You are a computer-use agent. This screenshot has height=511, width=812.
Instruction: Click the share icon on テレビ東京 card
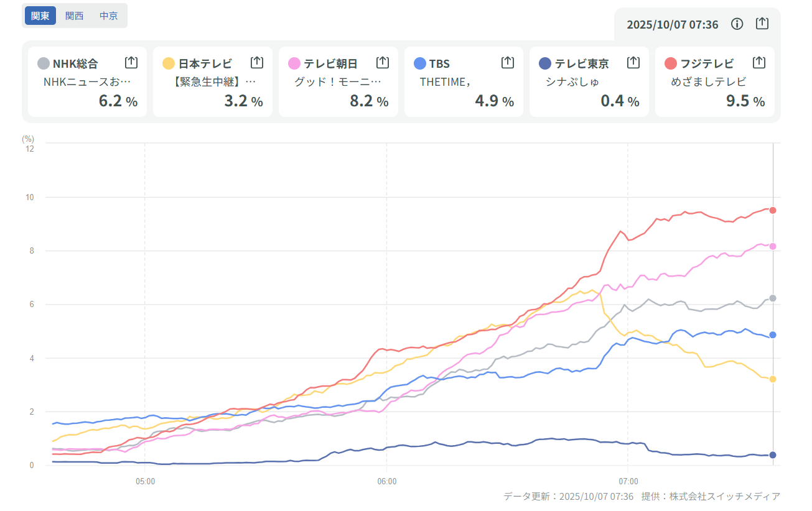pyautogui.click(x=633, y=63)
